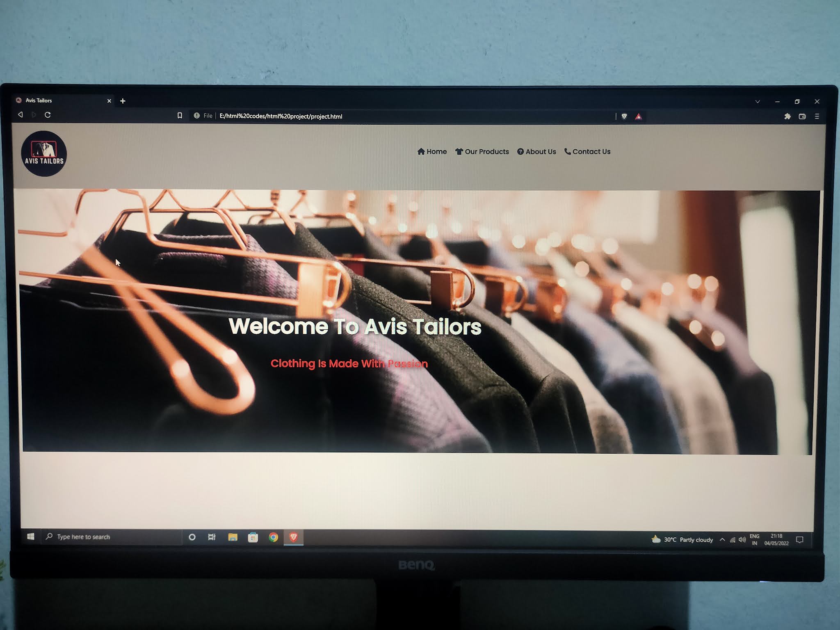Expand hidden system tray icons
840x630 pixels.
pyautogui.click(x=722, y=539)
